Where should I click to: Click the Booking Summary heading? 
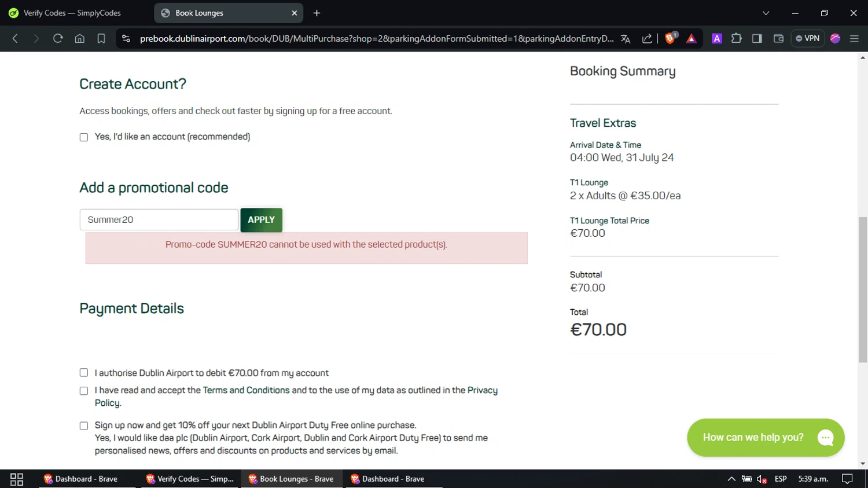(623, 71)
